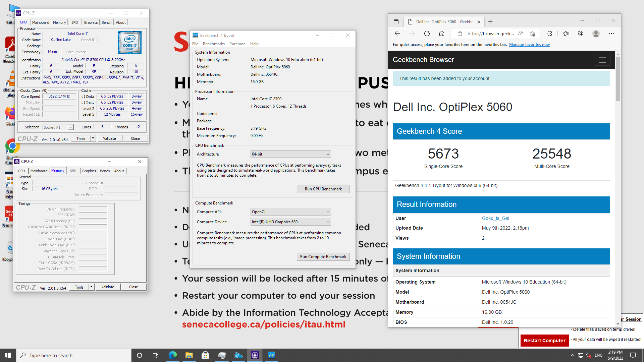Open the Geekbench Purchase menu
The image size is (644, 362).
237,44
